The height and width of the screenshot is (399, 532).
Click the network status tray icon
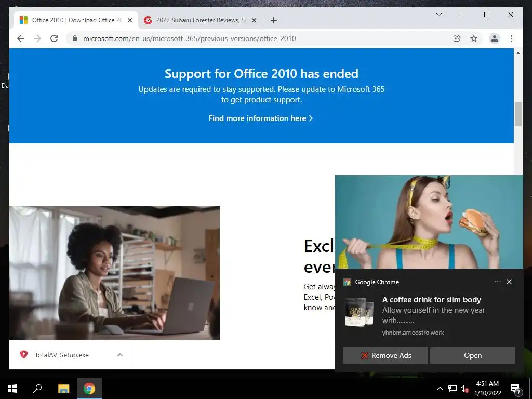pyautogui.click(x=453, y=389)
